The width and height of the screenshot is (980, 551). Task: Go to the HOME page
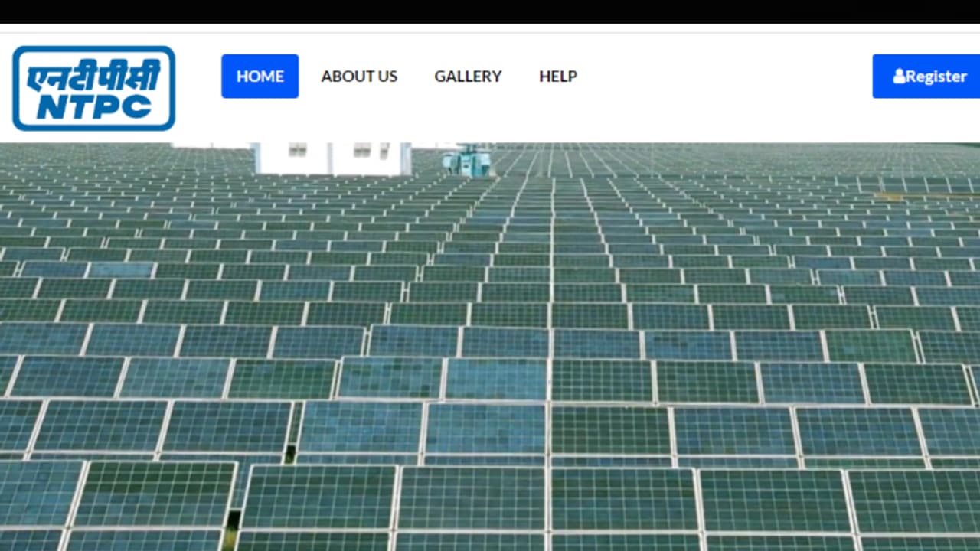coord(260,77)
